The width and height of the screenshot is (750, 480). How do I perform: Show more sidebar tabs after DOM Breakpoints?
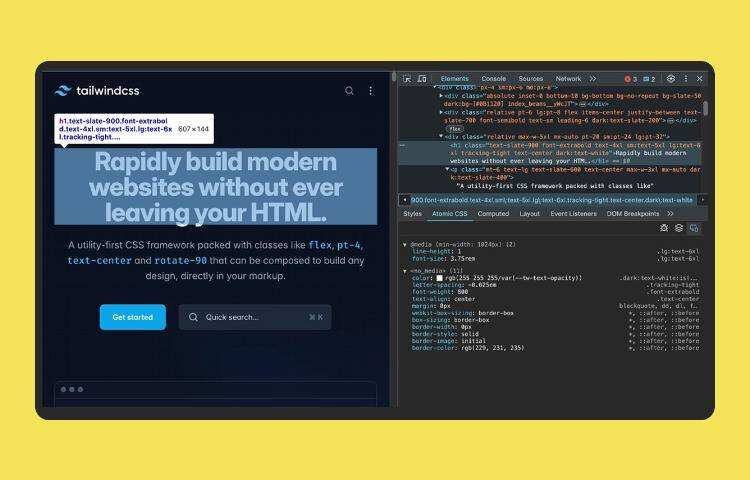click(670, 214)
